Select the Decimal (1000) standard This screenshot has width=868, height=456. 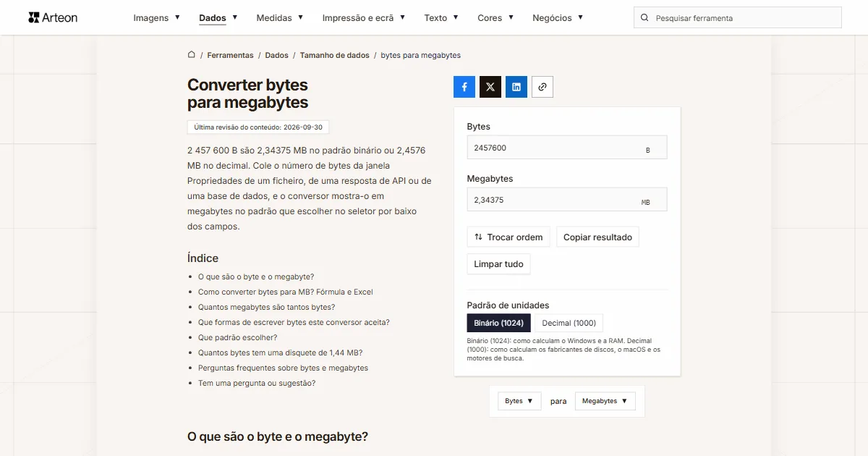pyautogui.click(x=569, y=323)
